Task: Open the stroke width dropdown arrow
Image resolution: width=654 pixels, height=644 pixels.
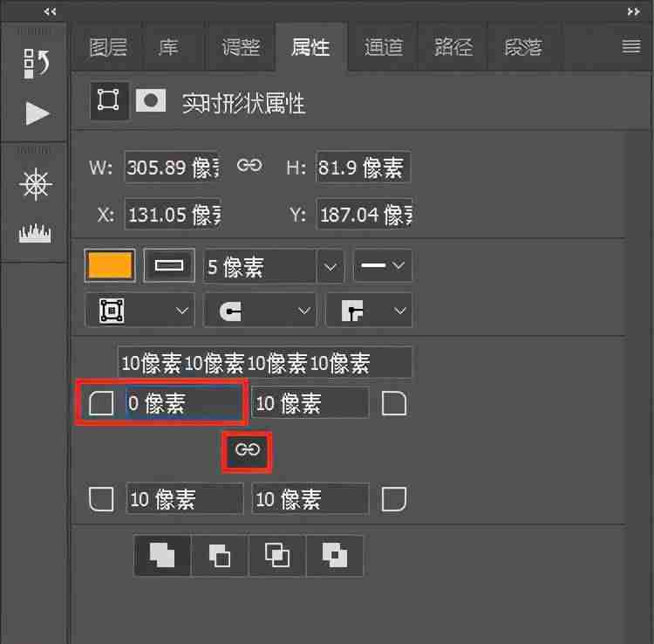Action: pyautogui.click(x=330, y=266)
